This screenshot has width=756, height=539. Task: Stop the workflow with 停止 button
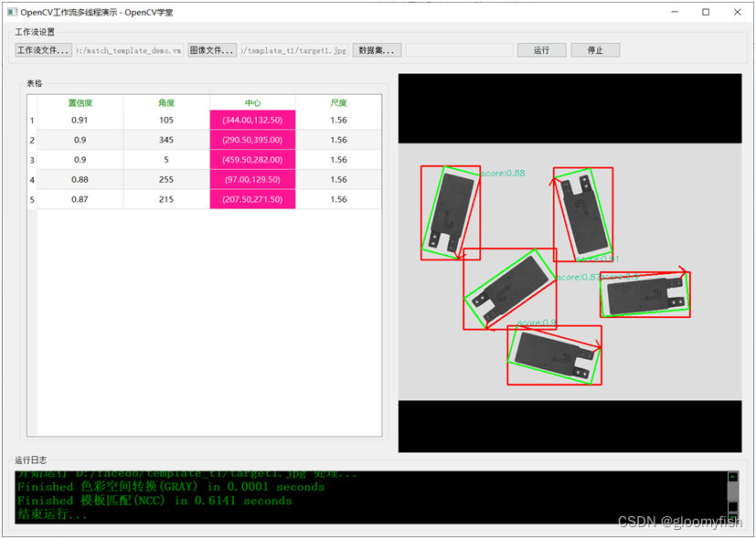coord(595,50)
